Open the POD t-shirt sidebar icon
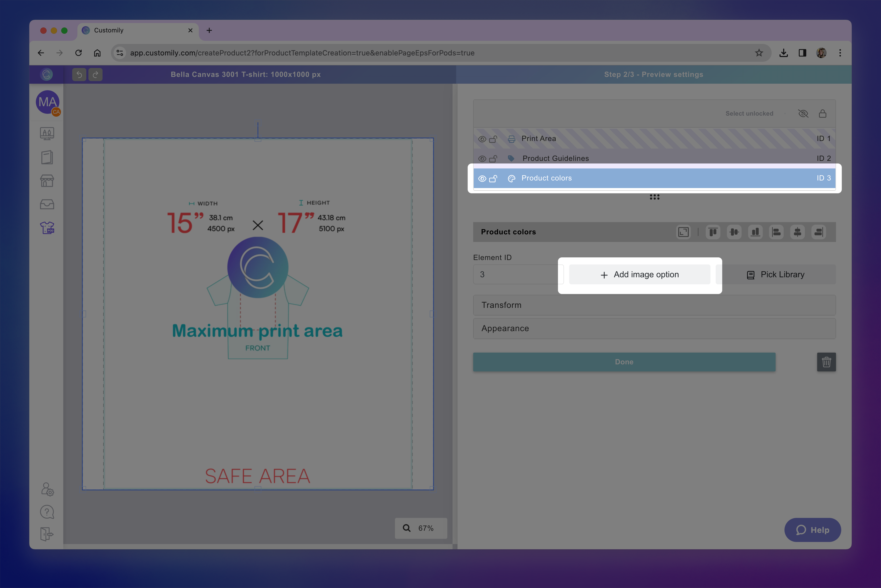 click(47, 228)
